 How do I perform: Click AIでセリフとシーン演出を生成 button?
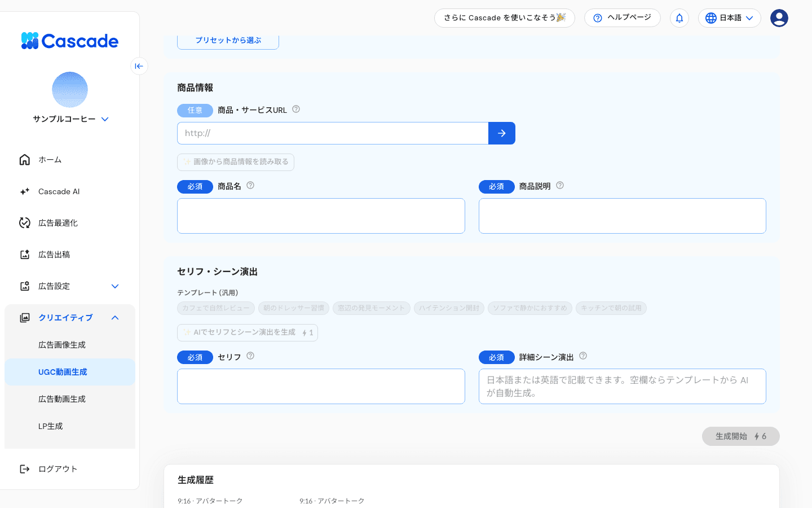(248, 333)
